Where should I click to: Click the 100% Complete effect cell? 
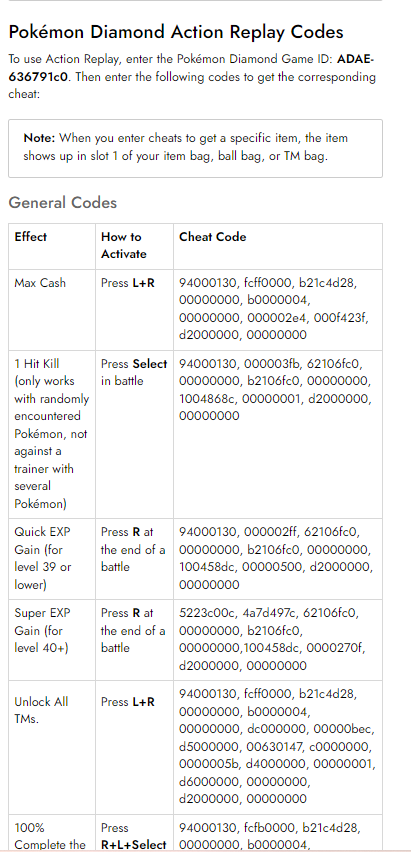(52, 833)
